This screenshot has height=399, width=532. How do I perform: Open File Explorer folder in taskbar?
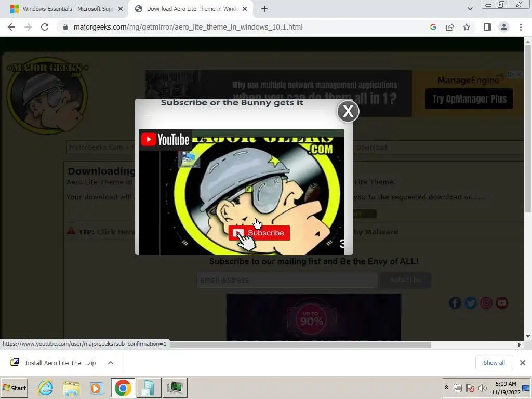pos(71,388)
